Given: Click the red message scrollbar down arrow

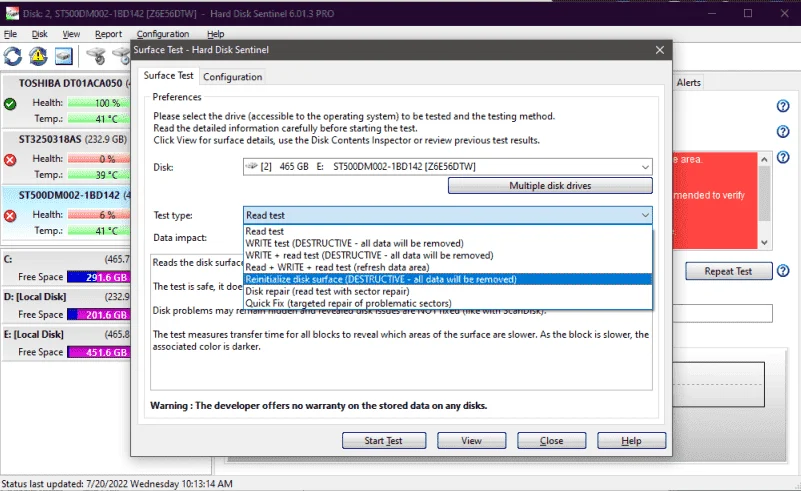Looking at the screenshot, I should [x=764, y=242].
